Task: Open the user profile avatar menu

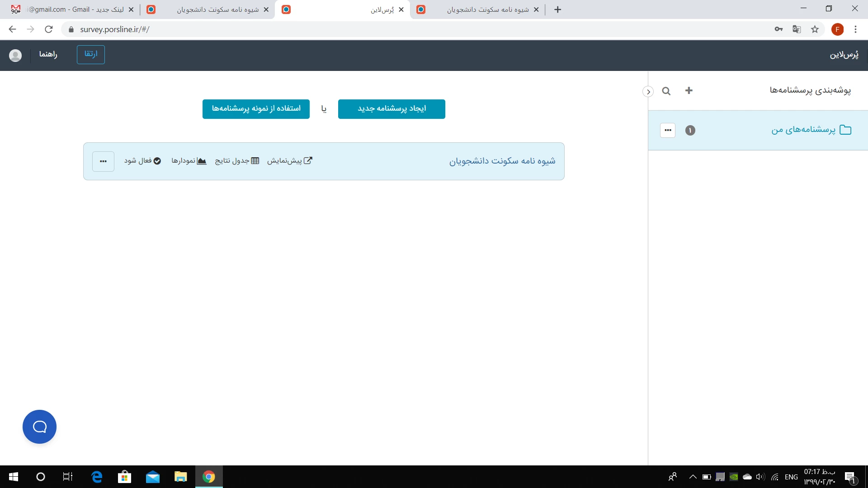Action: point(15,55)
